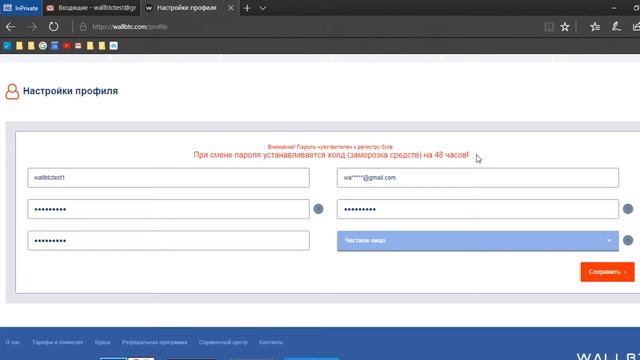Open the Google bookmark icon
Screen dimensions: 640x360
coord(43,46)
